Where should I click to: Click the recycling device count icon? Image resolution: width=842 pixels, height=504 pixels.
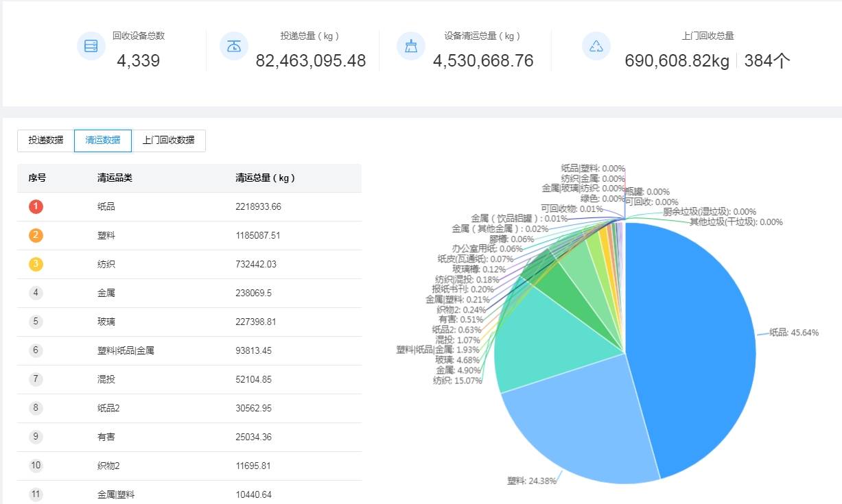[x=91, y=45]
